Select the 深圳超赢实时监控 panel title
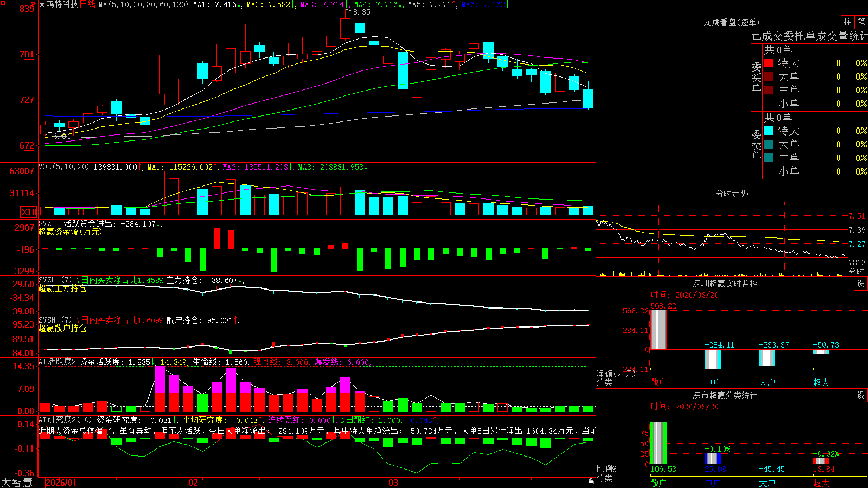This screenshot has width=868, height=488. 725,284
